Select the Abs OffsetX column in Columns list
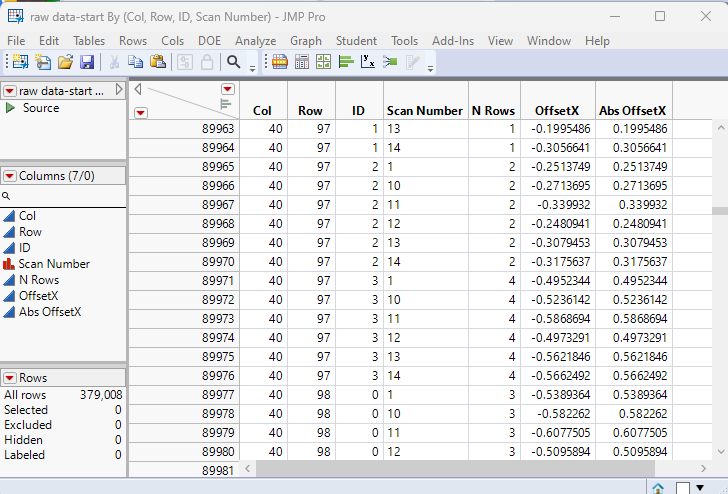This screenshot has width=728, height=494. 50,312
